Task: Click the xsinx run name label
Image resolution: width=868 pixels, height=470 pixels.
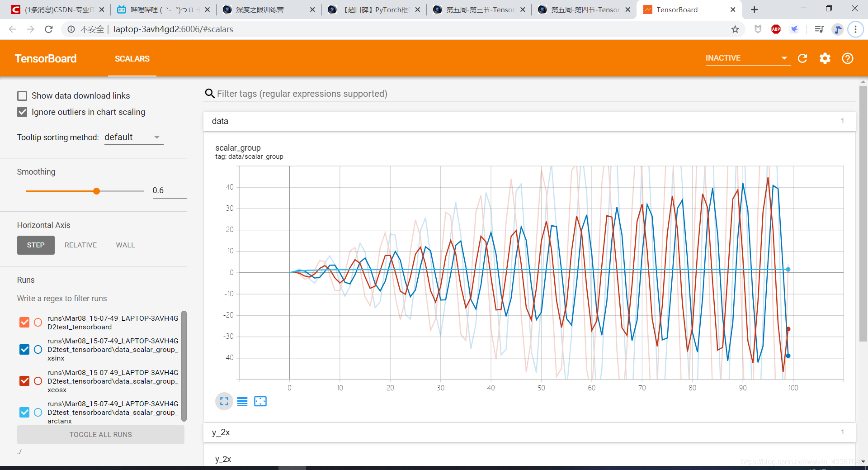Action: click(x=113, y=349)
